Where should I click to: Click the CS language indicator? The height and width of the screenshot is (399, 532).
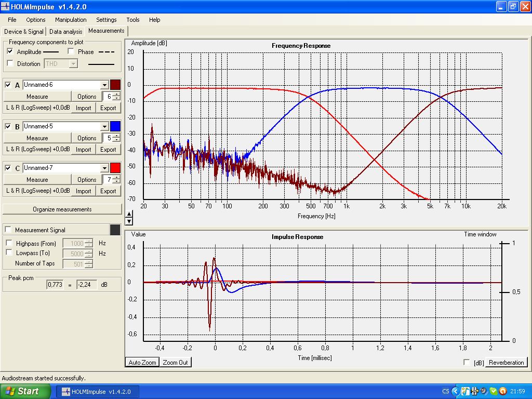[445, 391]
